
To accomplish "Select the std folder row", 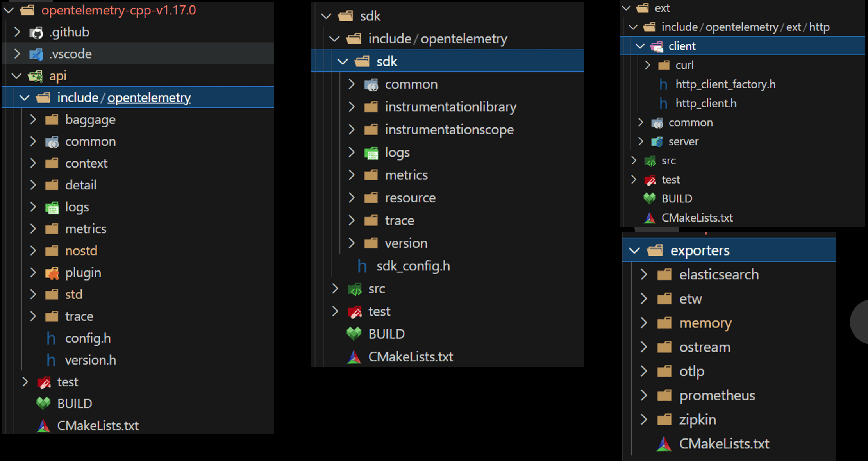I will pyautogui.click(x=138, y=295).
